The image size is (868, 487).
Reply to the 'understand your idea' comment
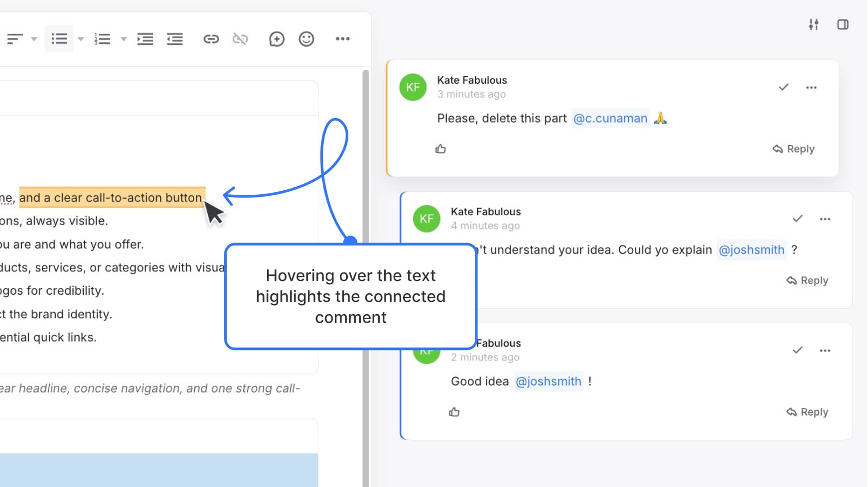point(807,280)
